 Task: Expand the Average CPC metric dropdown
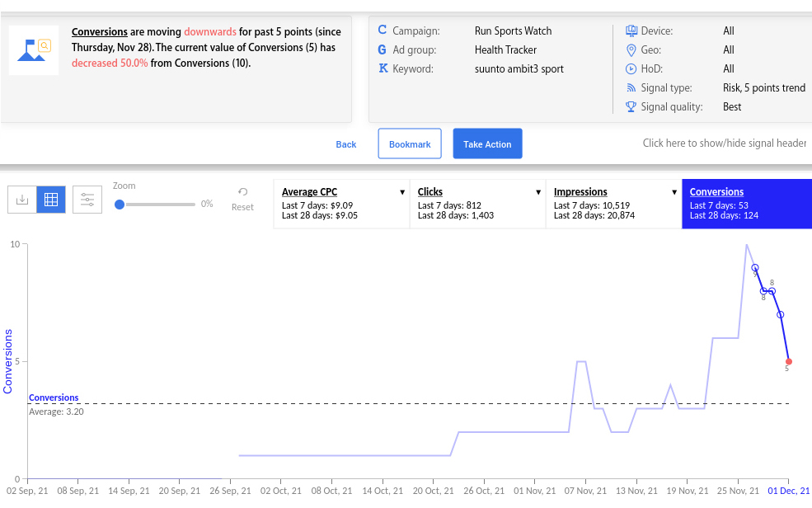(x=402, y=192)
